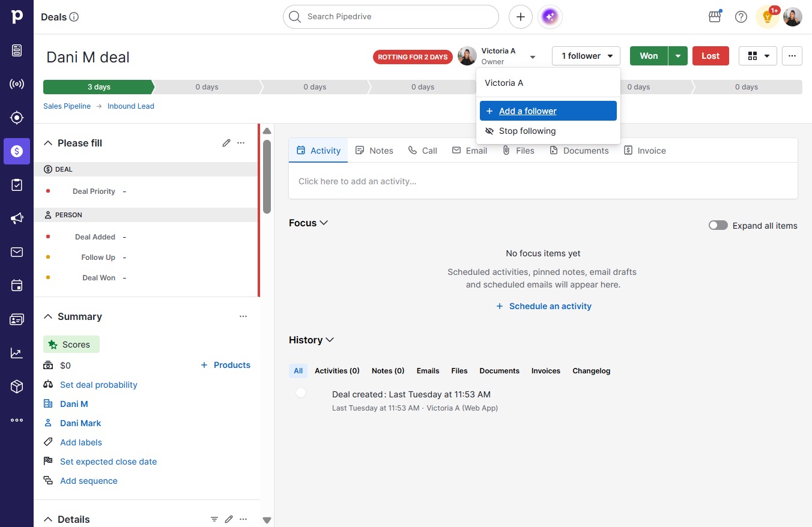Mark the deal as Won

coord(649,56)
